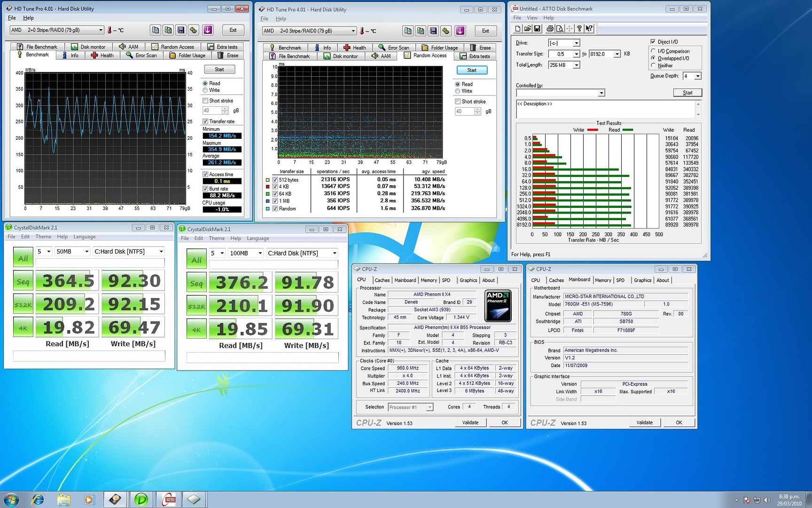Select Neither radio option in ATTO
Screen dimensions: 812x508
653,65
